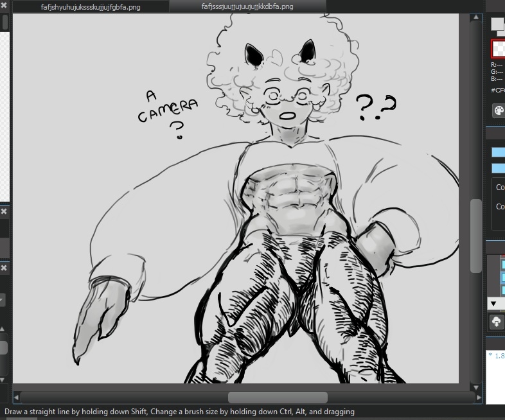Open the color palette icon

point(499,110)
